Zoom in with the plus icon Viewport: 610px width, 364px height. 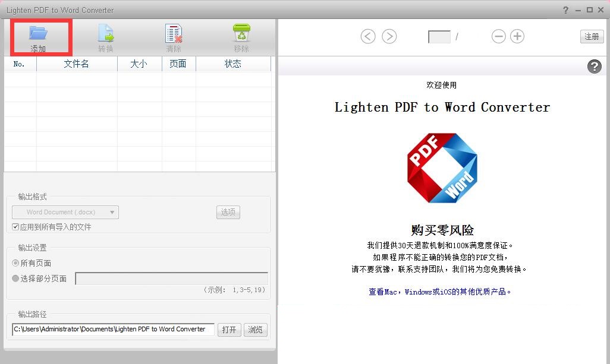pyautogui.click(x=517, y=37)
